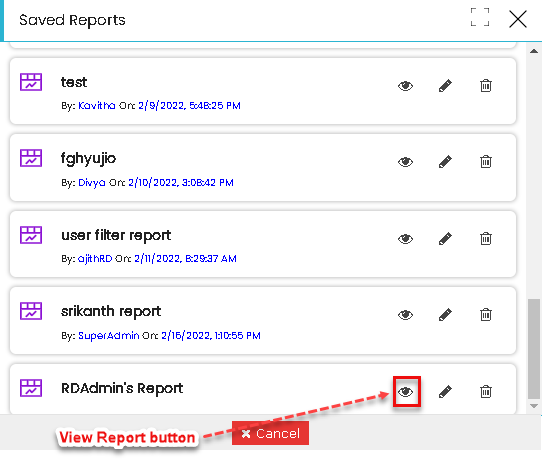Screen dimensions: 542x464
Task: Click the purple chart icon beside fghyujio
Action: tap(31, 158)
